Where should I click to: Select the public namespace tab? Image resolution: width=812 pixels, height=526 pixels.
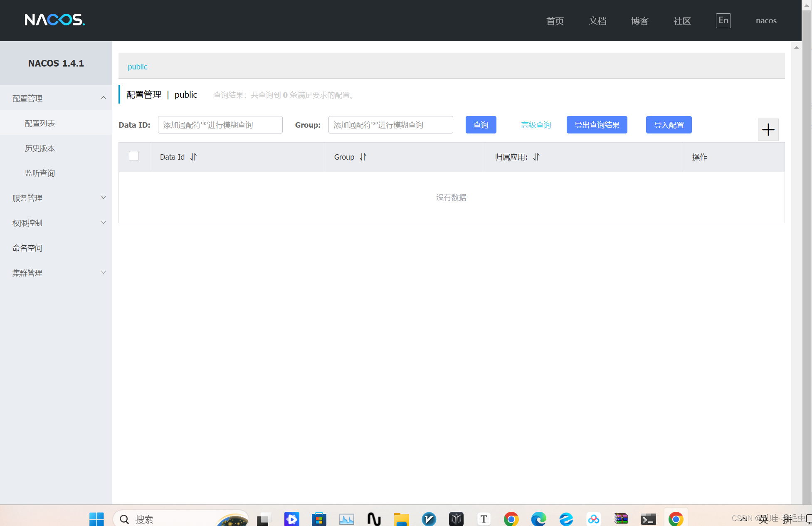click(138, 67)
